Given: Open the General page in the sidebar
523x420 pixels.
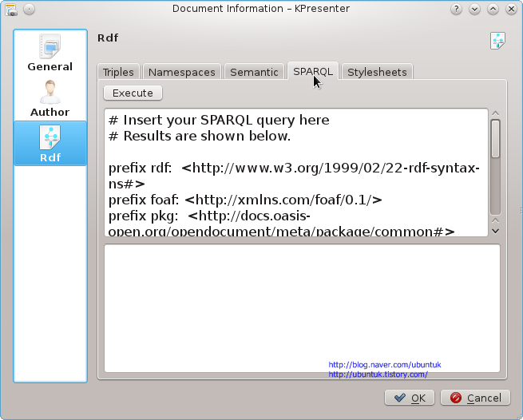Looking at the screenshot, I should point(50,53).
